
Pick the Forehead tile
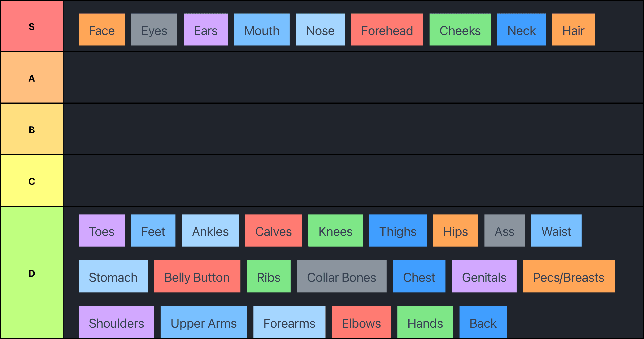(387, 30)
